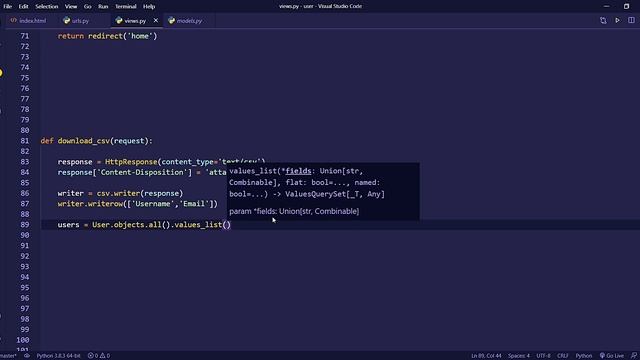Click the download_csv function name

click(x=84, y=141)
